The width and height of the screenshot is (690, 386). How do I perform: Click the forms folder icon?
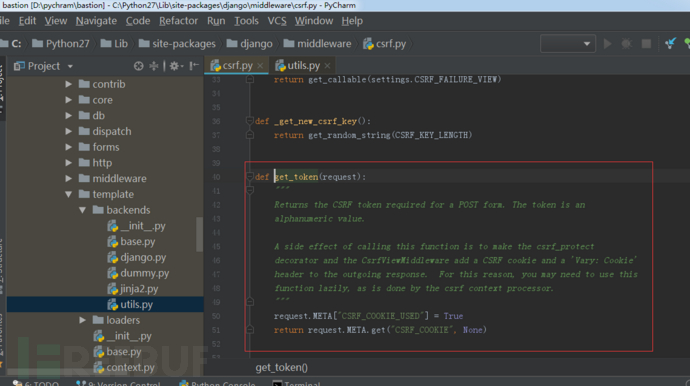point(84,147)
